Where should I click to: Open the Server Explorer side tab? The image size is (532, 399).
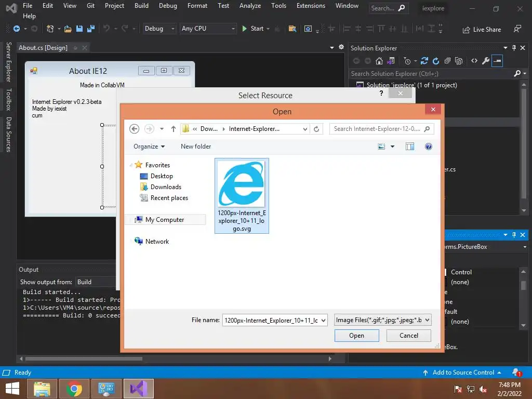click(x=8, y=62)
